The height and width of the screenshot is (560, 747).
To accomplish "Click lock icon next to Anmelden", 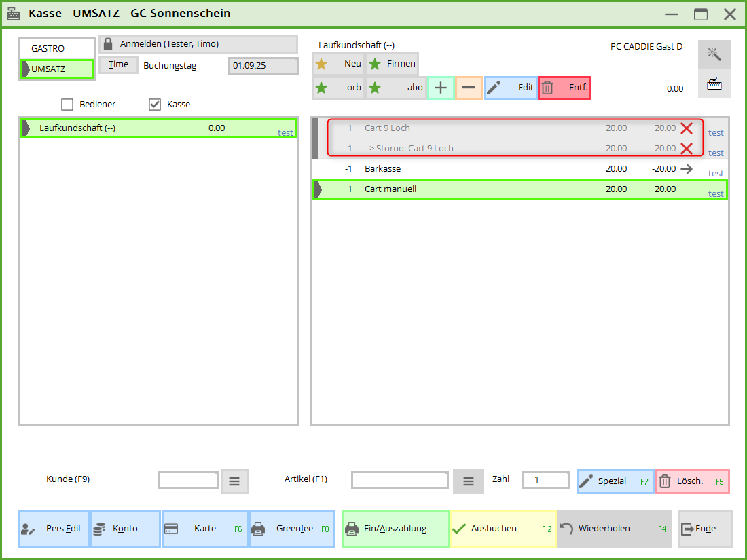I will click(108, 44).
